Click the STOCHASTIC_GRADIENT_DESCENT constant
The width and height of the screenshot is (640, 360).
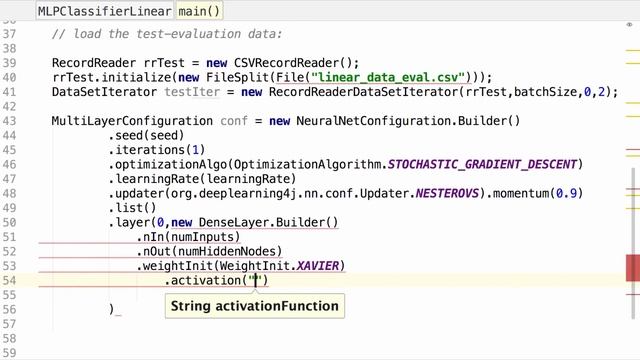pos(482,164)
